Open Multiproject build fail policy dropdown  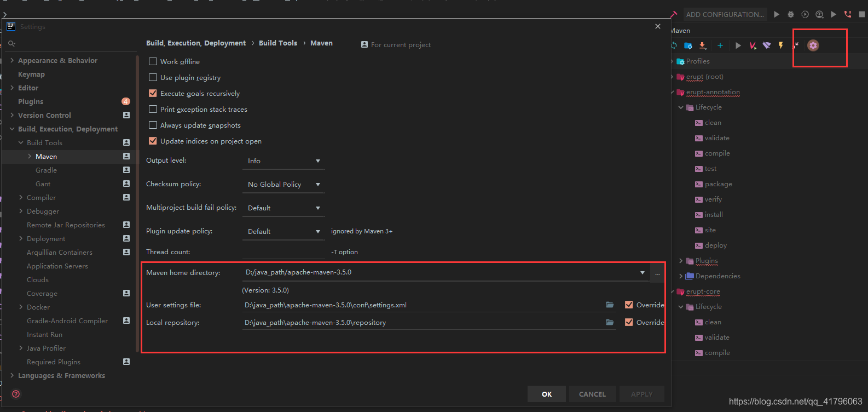click(283, 208)
